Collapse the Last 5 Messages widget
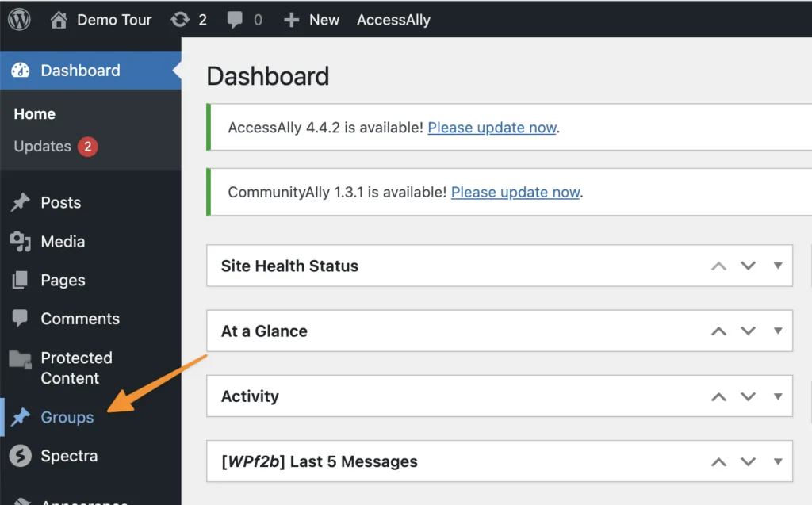The image size is (812, 505). (777, 461)
